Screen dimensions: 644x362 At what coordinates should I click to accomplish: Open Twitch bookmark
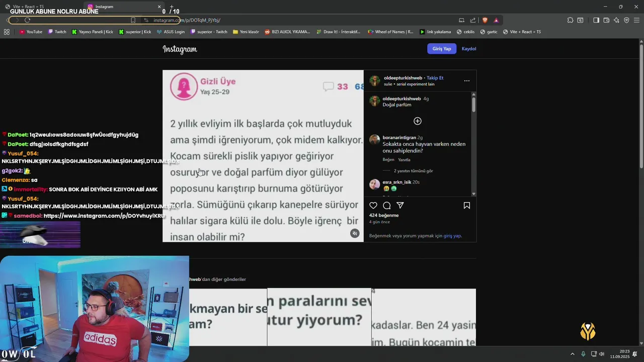[57, 32]
